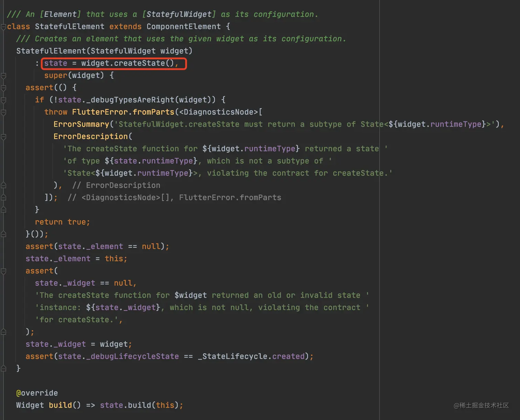Click _debugLifecycleState in the final assert

click(132, 356)
